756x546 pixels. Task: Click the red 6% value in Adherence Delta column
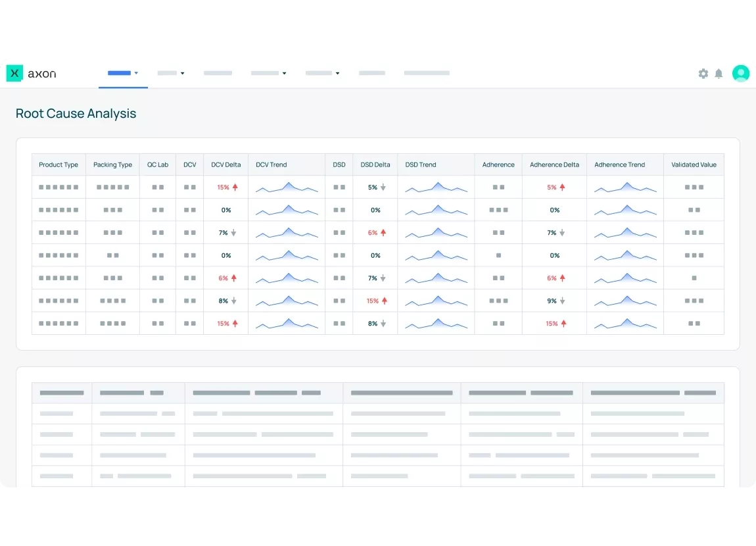pos(552,278)
